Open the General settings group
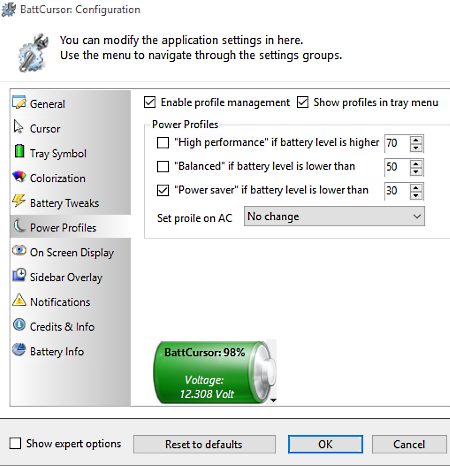The width and height of the screenshot is (450, 466). pyautogui.click(x=70, y=104)
